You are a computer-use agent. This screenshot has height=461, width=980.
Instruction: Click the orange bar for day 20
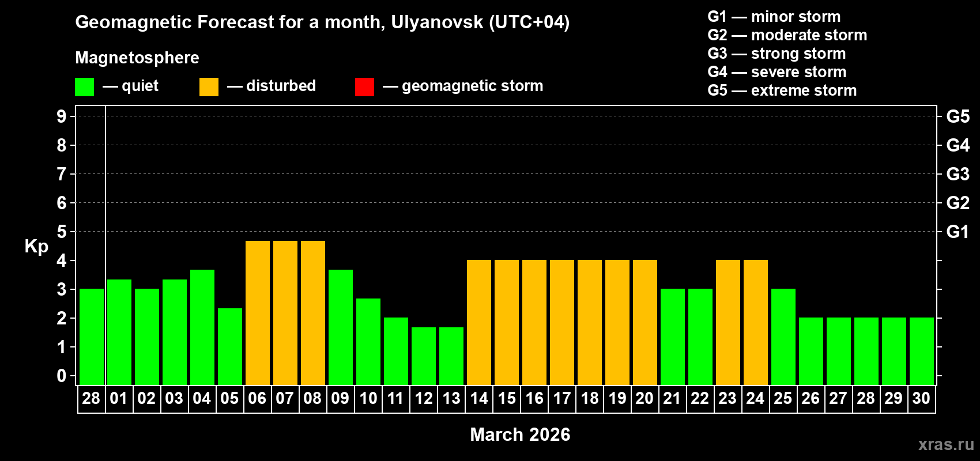tap(645, 322)
